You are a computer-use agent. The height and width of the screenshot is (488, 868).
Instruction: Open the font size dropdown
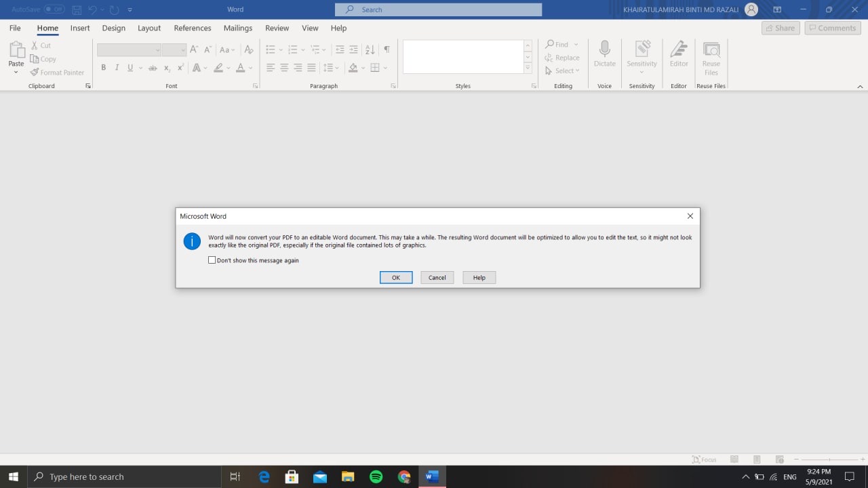pos(182,50)
